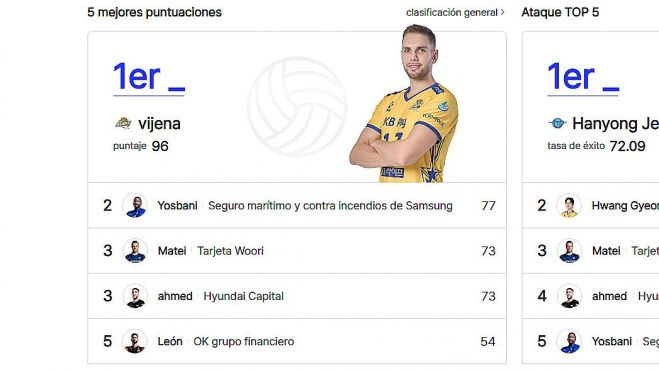Open the 'clasificación general' link
Viewport: 659px width, 371px height.
pos(452,13)
